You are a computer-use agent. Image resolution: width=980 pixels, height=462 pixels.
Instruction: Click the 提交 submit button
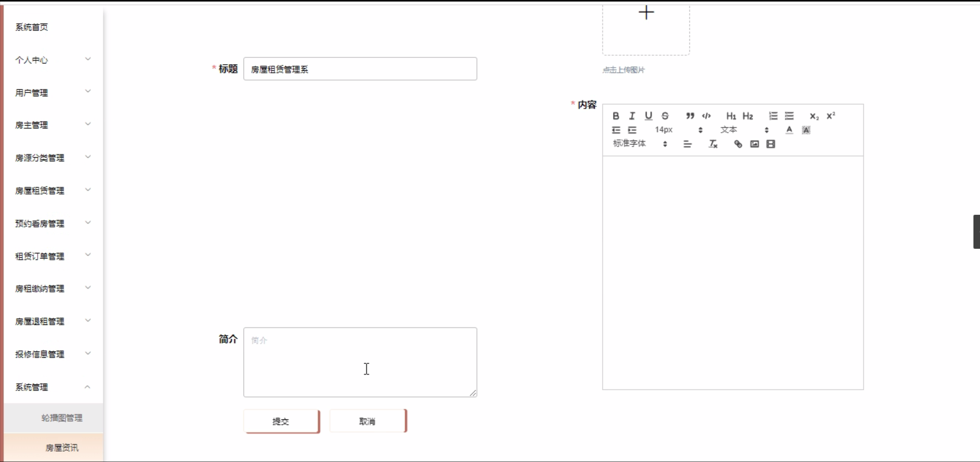tap(281, 421)
